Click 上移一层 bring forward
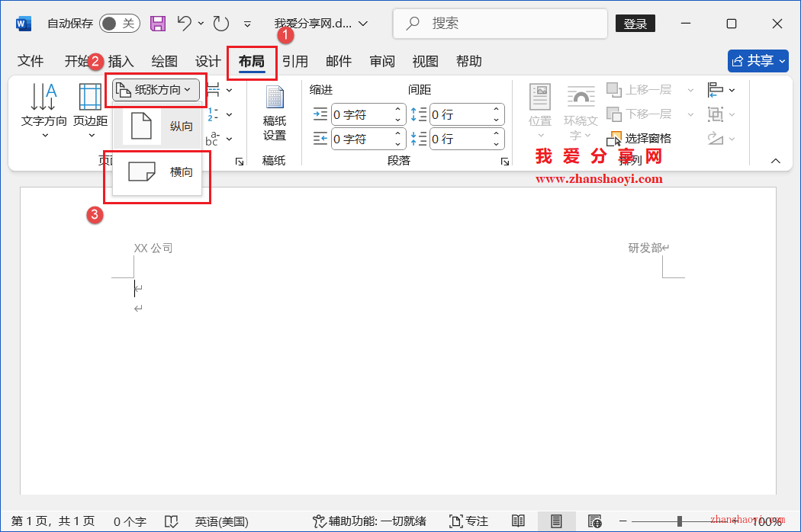Image resolution: width=801 pixels, height=532 pixels. pyautogui.click(x=639, y=90)
